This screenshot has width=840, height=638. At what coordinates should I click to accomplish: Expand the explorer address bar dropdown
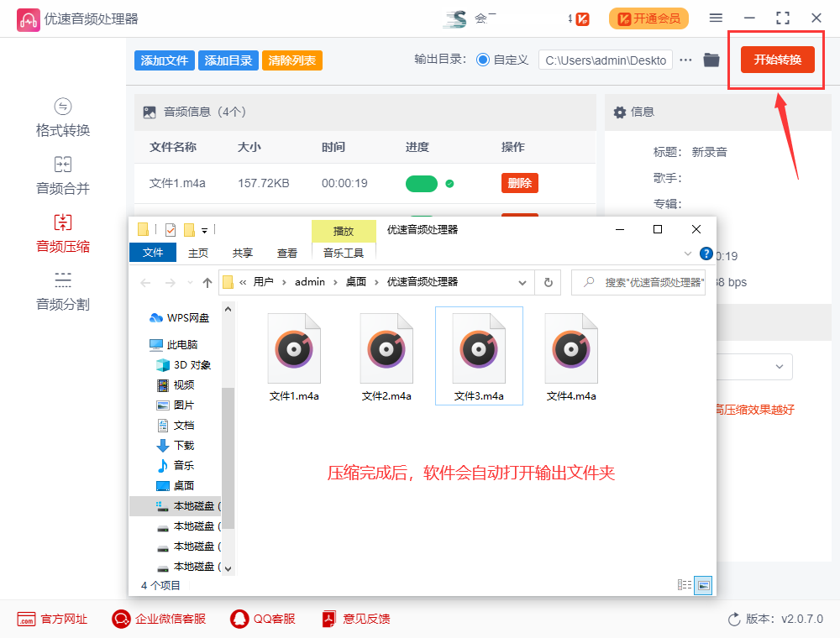522,283
